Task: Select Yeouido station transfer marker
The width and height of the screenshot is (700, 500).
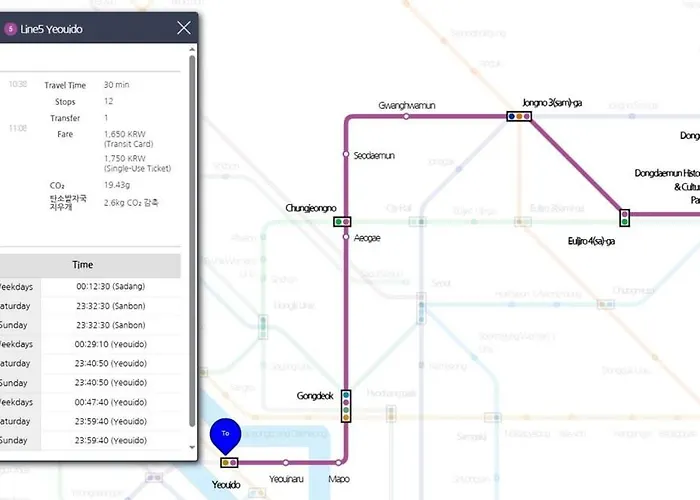Action: point(229,462)
